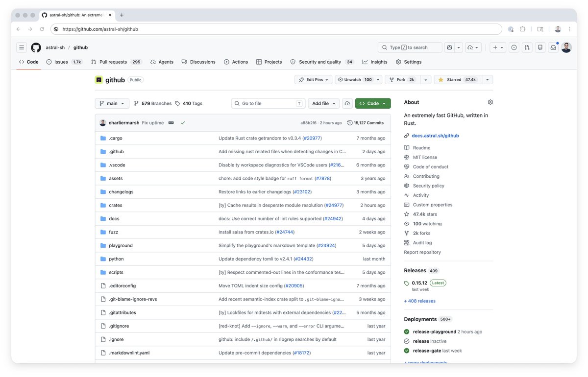Open the release-playground deployment
Image resolution: width=588 pixels, height=377 pixels.
click(x=435, y=332)
